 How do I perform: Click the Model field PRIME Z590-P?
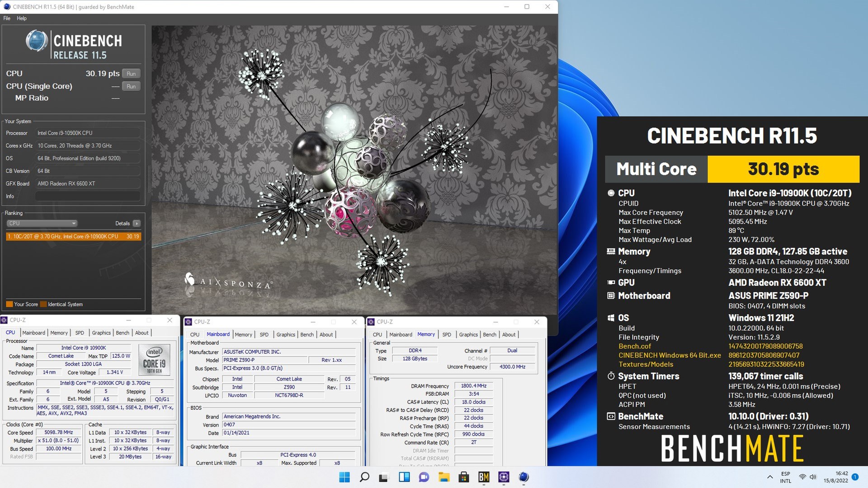tap(264, 360)
